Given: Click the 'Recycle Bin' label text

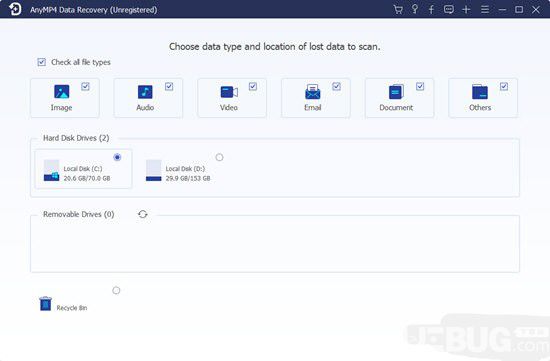Looking at the screenshot, I should pyautogui.click(x=72, y=308).
